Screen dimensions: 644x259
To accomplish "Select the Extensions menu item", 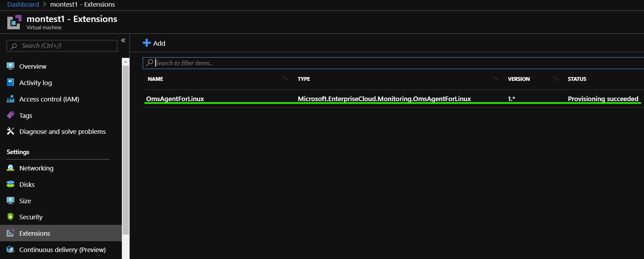I will point(61,233).
